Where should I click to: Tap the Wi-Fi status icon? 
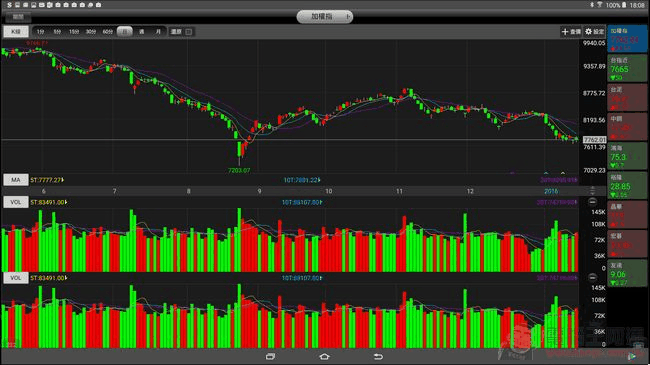tap(599, 5)
